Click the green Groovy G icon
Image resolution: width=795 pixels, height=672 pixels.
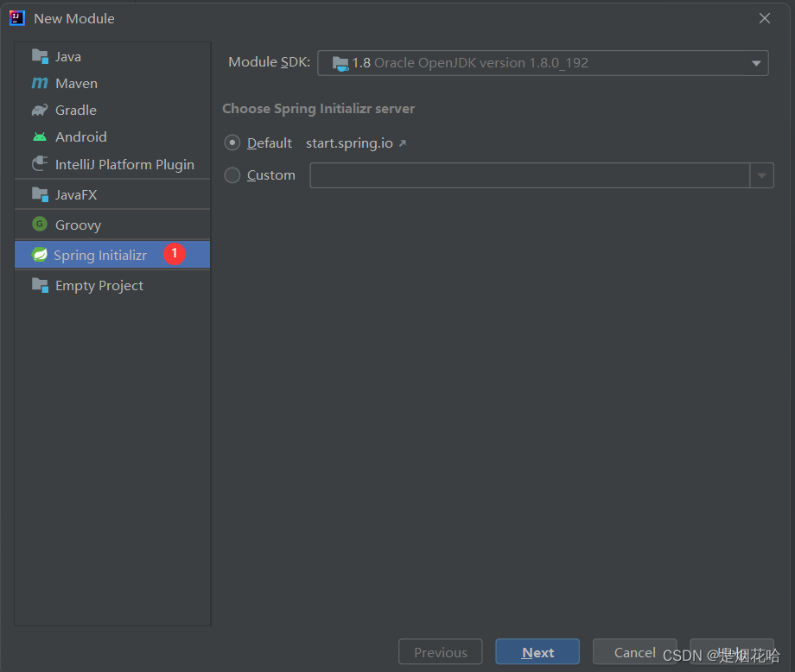40,224
